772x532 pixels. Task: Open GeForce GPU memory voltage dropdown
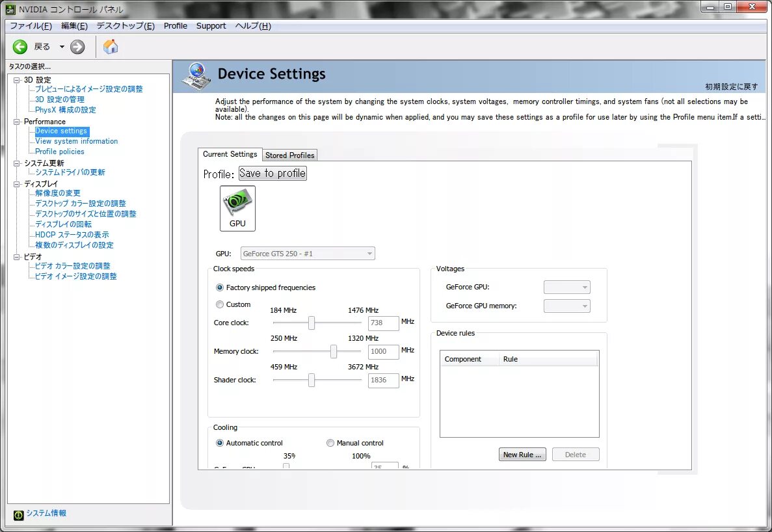(x=566, y=306)
